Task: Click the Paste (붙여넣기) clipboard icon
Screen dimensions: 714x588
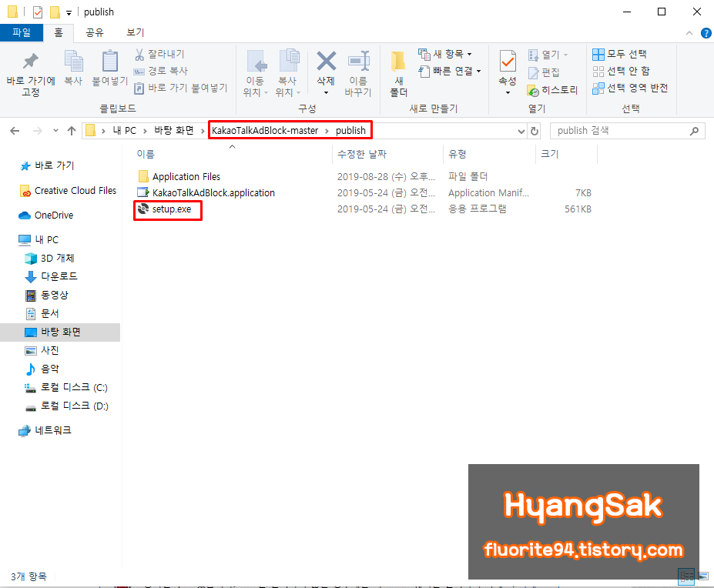Action: [x=109, y=61]
